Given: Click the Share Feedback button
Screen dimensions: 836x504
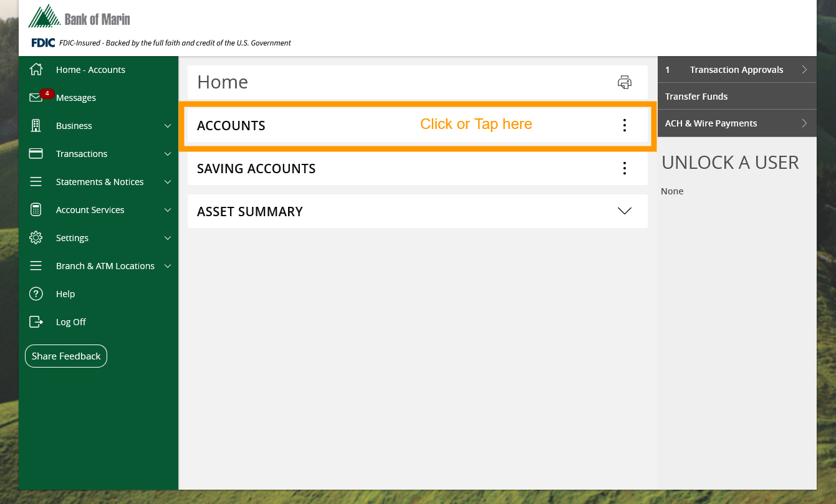Looking at the screenshot, I should (66, 356).
